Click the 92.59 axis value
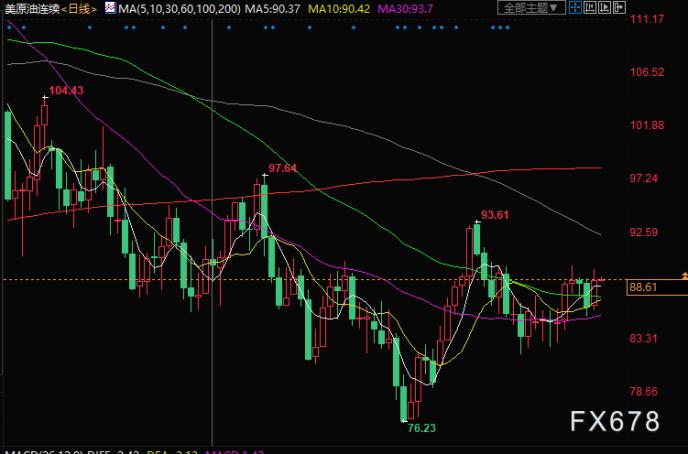 (644, 232)
